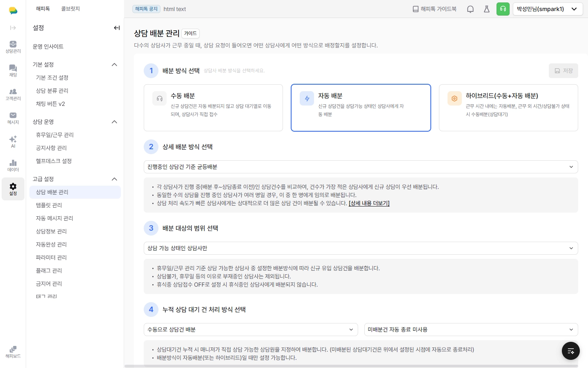Open 상담정보 관리 menu item

pyautogui.click(x=75, y=231)
